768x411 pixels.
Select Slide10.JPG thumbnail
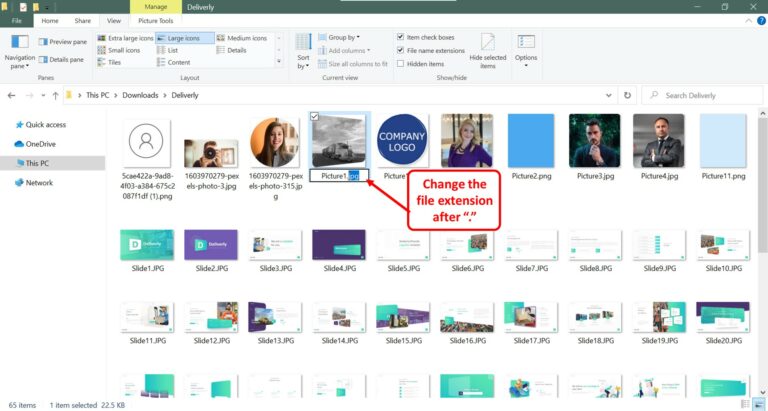click(723, 245)
